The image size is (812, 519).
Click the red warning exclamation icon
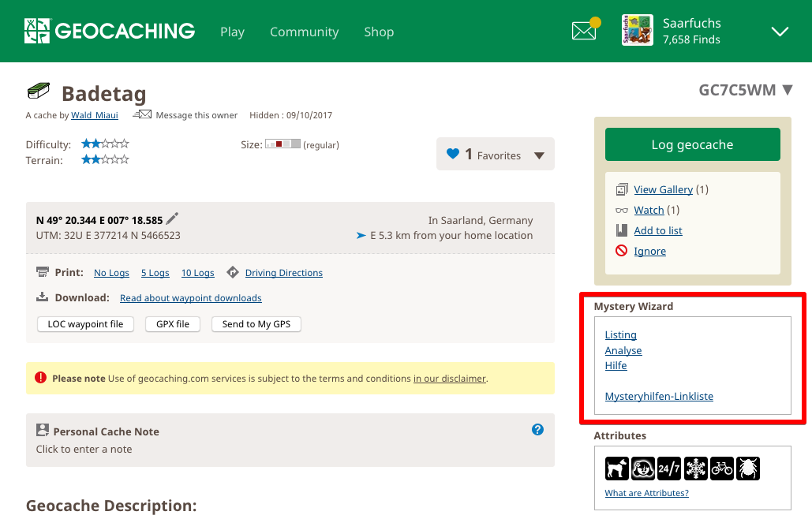pos(40,377)
